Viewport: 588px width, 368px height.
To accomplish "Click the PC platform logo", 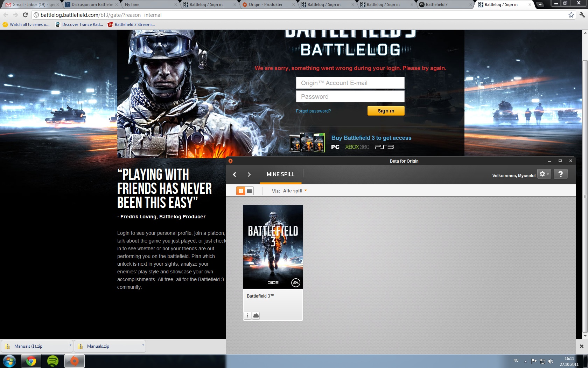I will pos(335,147).
